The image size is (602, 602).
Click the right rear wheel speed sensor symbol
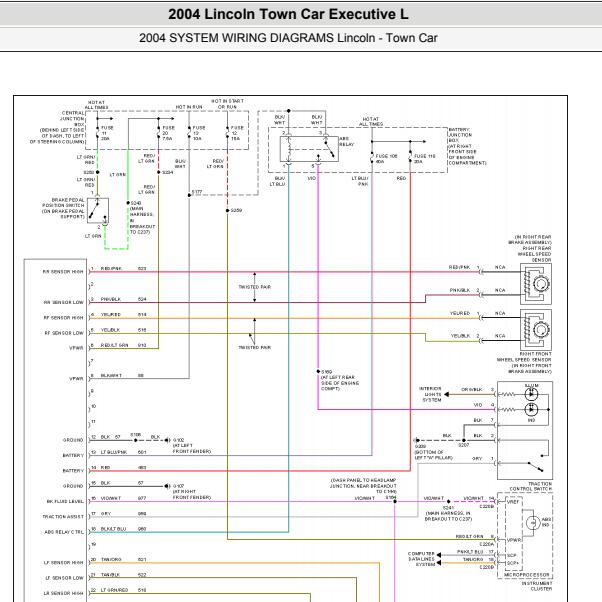coord(536,284)
